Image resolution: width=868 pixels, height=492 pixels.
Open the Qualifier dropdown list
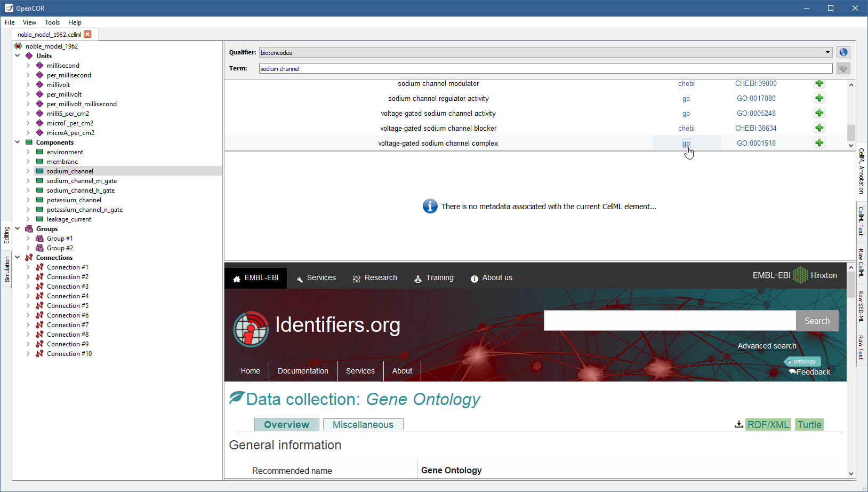click(827, 52)
